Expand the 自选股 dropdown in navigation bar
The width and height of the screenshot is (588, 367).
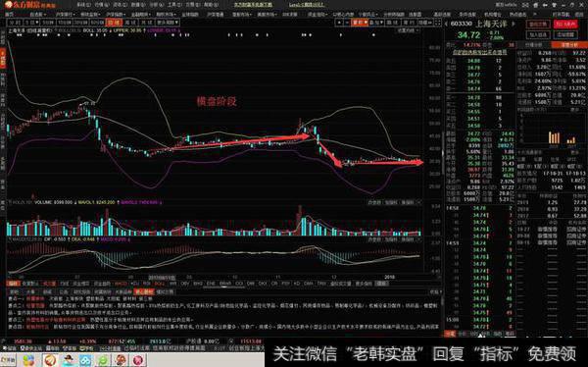pyautogui.click(x=37, y=15)
